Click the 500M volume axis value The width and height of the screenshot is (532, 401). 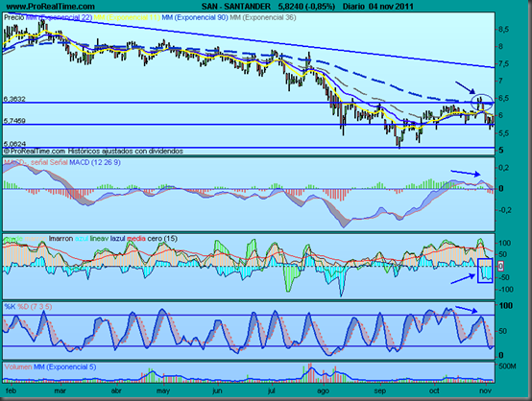(x=508, y=366)
